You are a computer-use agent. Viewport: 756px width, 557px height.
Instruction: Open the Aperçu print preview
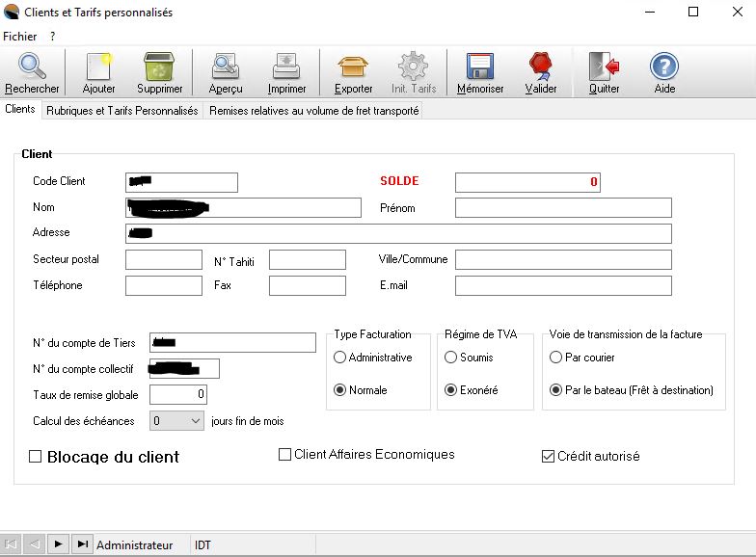pyautogui.click(x=226, y=67)
